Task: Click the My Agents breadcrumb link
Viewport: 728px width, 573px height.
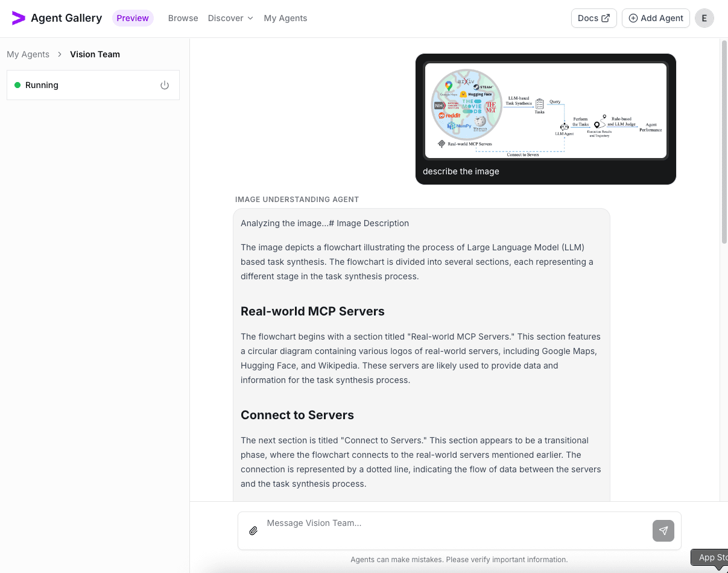Action: (28, 54)
